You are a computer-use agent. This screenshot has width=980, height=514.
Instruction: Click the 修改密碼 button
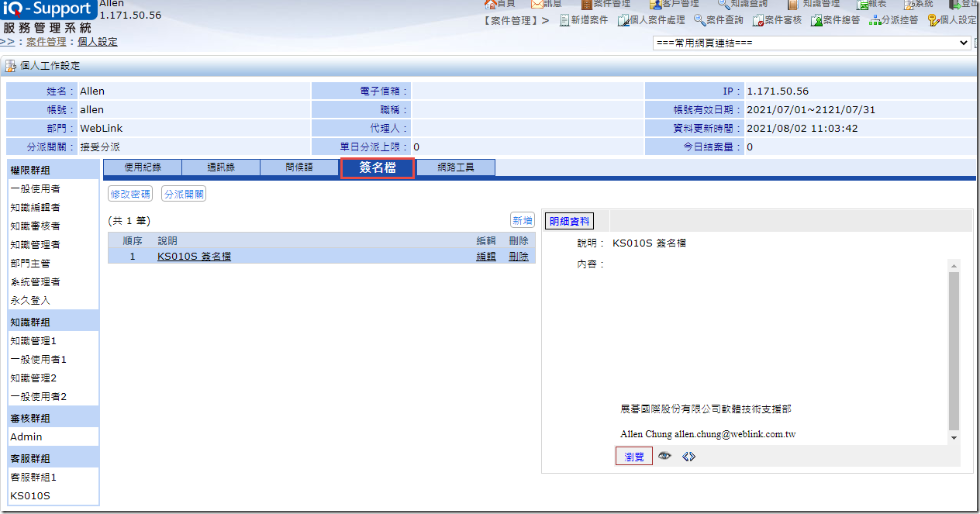(130, 194)
